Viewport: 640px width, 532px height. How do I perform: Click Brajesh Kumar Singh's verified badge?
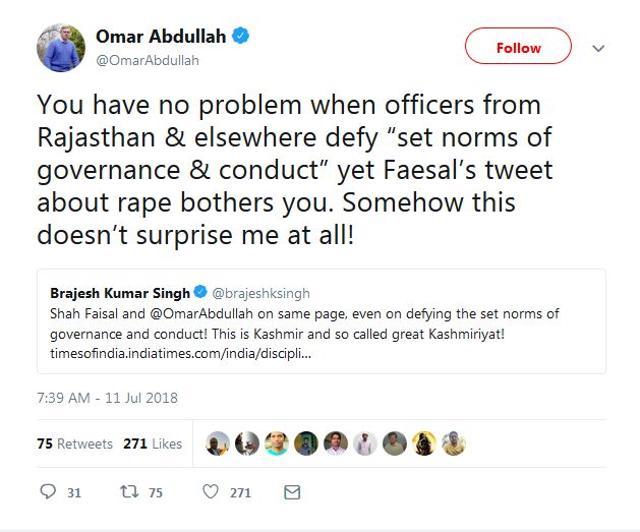[x=199, y=293]
